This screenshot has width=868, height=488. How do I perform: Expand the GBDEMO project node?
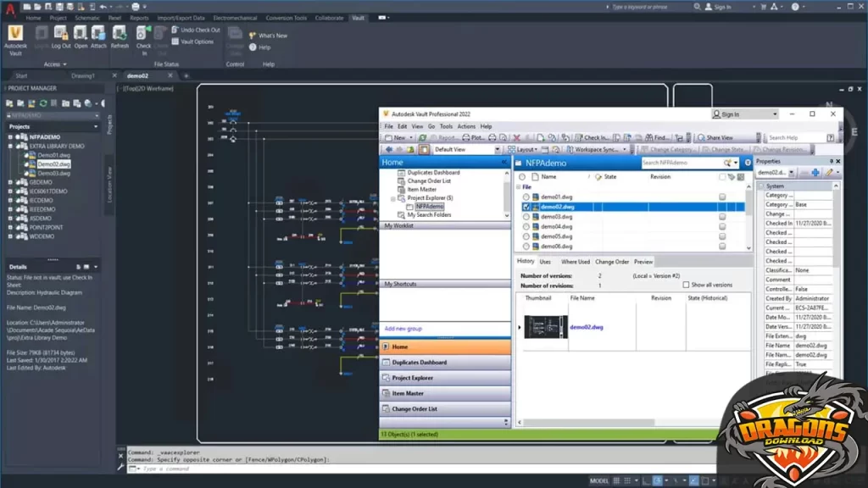(x=11, y=182)
